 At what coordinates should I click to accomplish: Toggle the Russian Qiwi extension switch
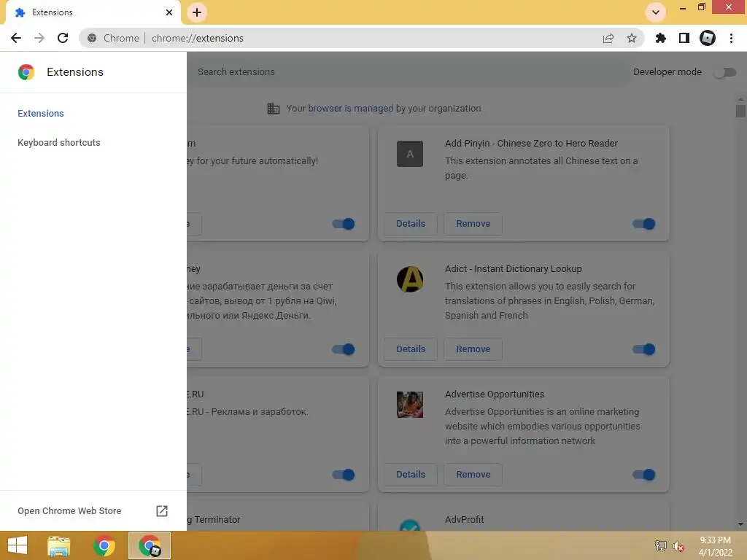pyautogui.click(x=344, y=349)
